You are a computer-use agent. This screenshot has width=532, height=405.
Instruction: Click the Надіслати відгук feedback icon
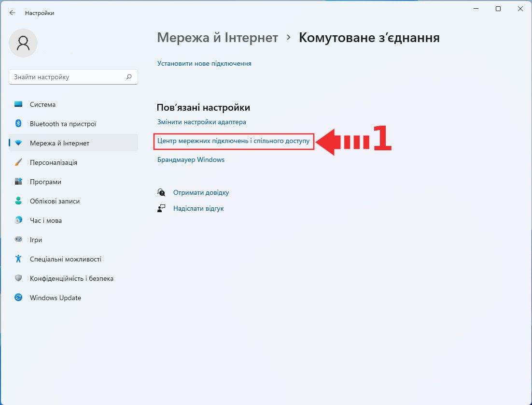point(161,208)
